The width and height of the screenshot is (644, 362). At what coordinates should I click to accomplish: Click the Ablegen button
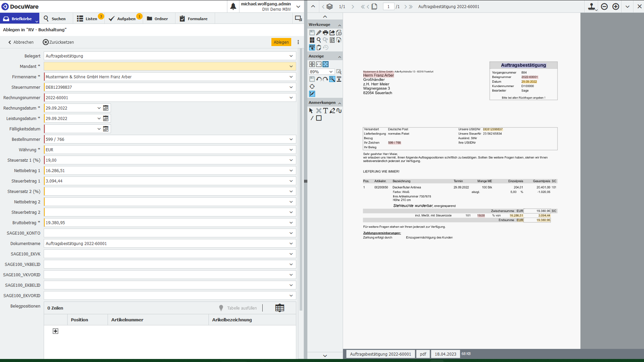(x=281, y=42)
